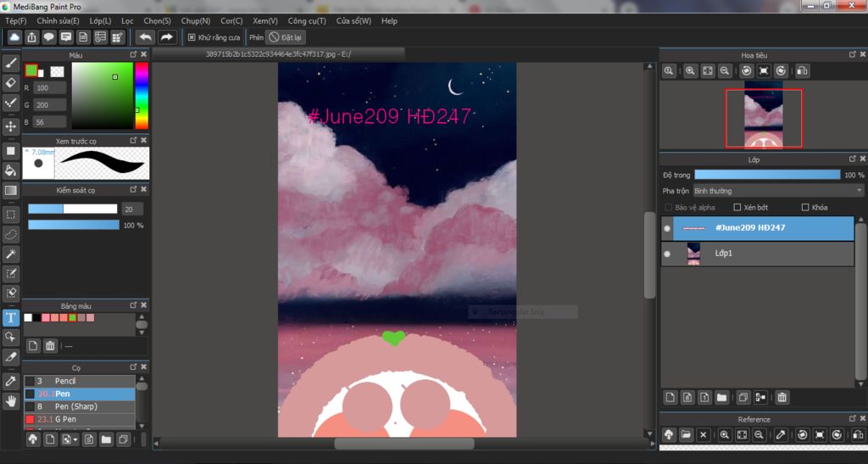Undock the Kiểm soát cọ panel
Viewport: 868px width, 464px height.
[133, 189]
